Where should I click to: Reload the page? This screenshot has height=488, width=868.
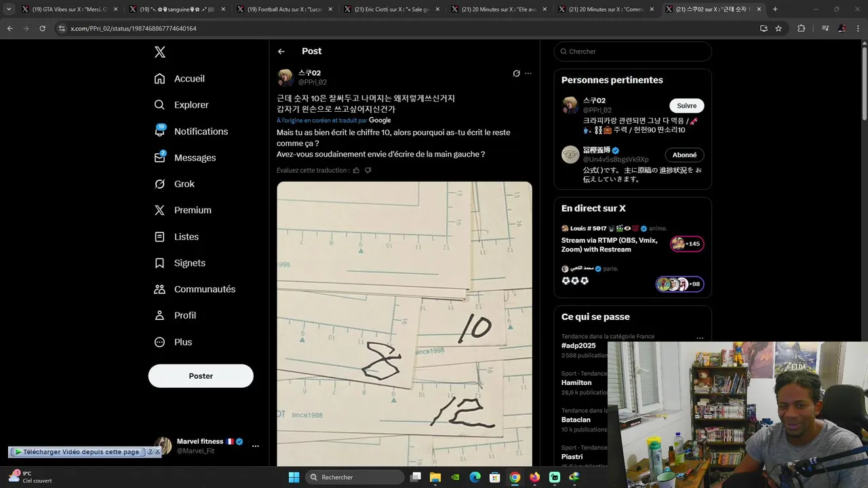(x=43, y=28)
